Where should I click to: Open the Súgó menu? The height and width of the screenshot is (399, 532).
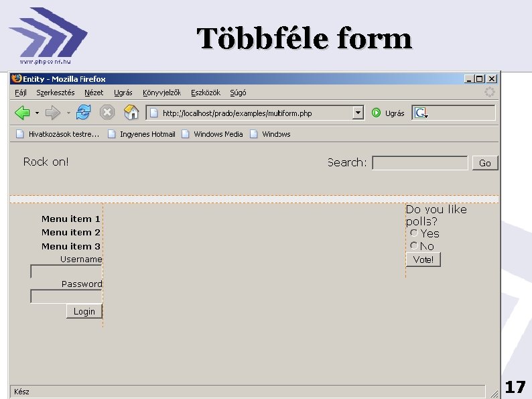(x=238, y=93)
